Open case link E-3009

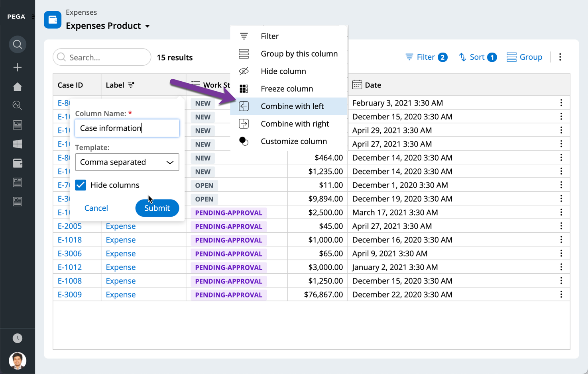pos(69,294)
